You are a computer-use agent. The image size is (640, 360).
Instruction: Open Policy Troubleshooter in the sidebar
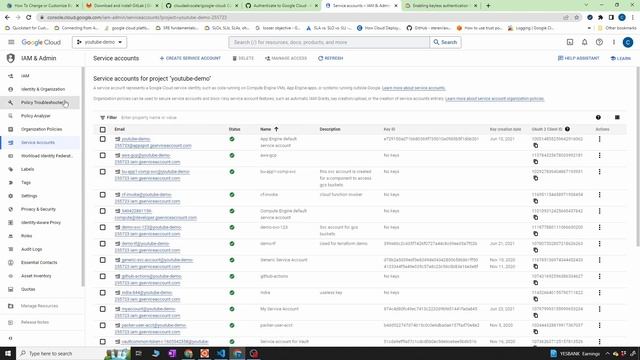[40, 102]
